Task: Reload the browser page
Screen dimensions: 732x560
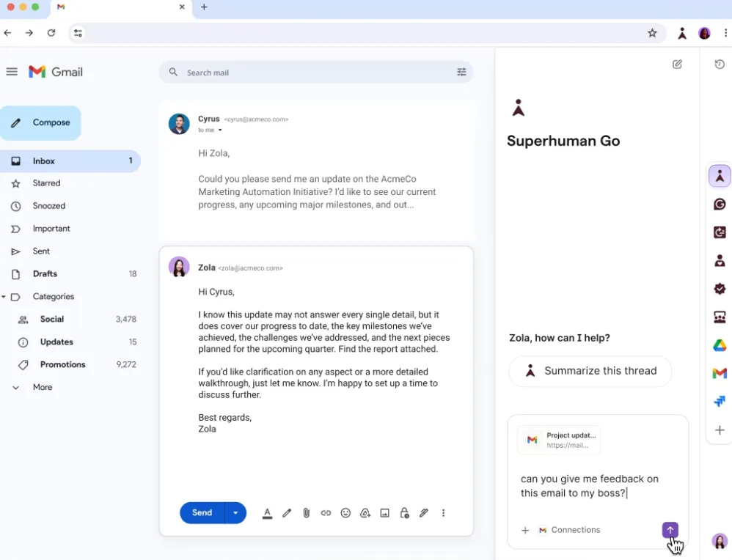Action: (51, 33)
